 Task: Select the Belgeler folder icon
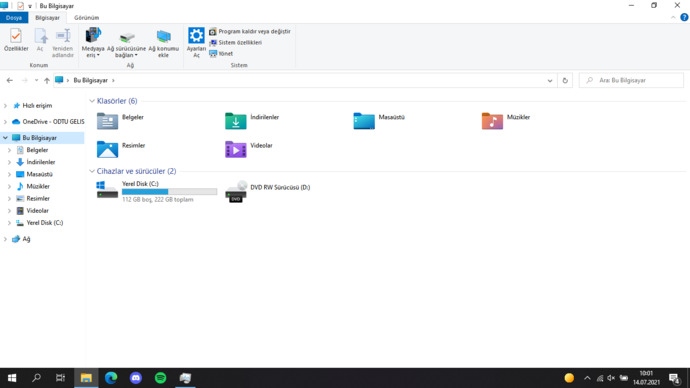coord(107,121)
